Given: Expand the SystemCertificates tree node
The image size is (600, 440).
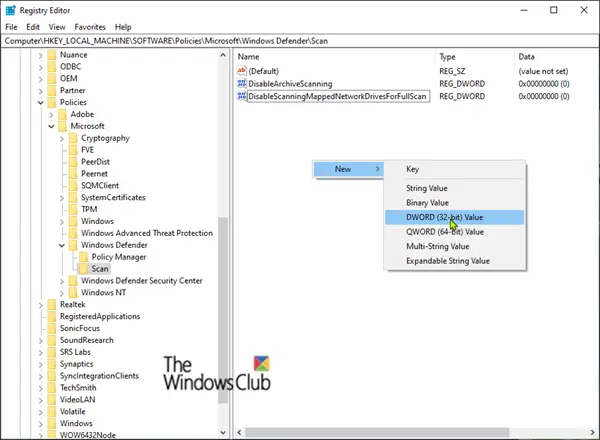Looking at the screenshot, I should pos(62,198).
